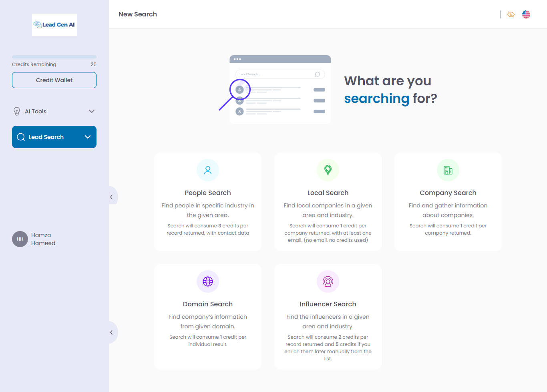The width and height of the screenshot is (547, 392).
Task: Click the Lead Search magnifier icon
Action: [x=21, y=137]
